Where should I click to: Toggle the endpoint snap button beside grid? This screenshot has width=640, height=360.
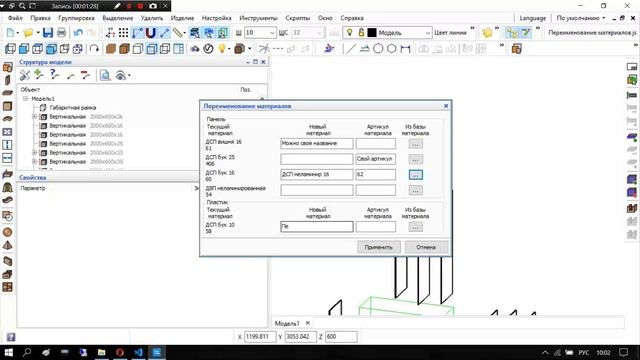[x=137, y=33]
